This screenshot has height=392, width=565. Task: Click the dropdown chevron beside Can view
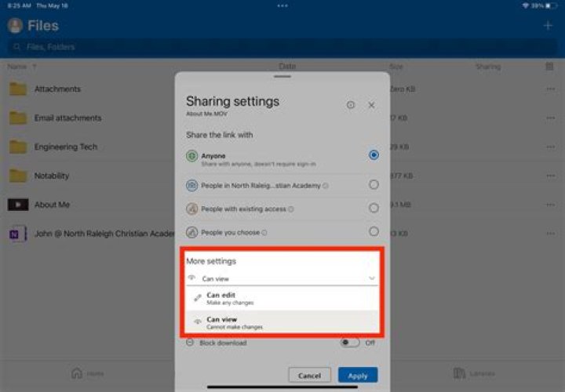[371, 278]
